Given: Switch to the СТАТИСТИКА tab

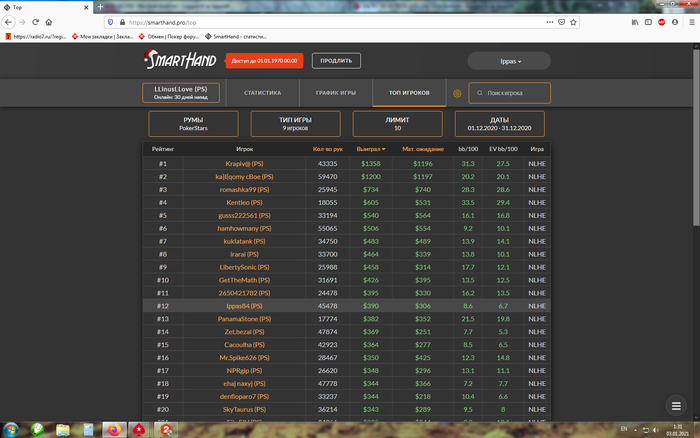Looking at the screenshot, I should (262, 93).
